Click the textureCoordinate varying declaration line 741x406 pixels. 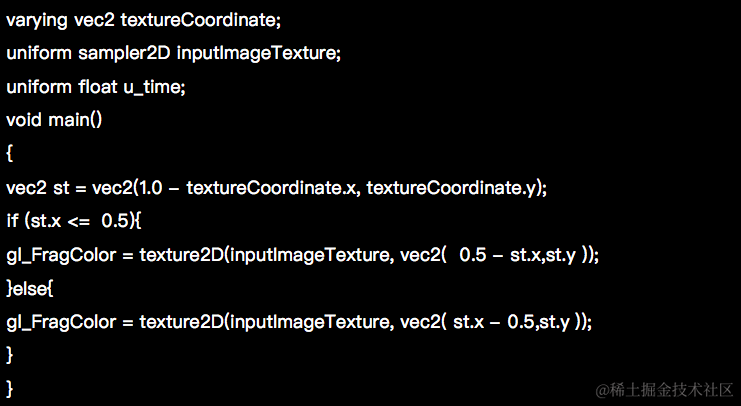coord(144,20)
